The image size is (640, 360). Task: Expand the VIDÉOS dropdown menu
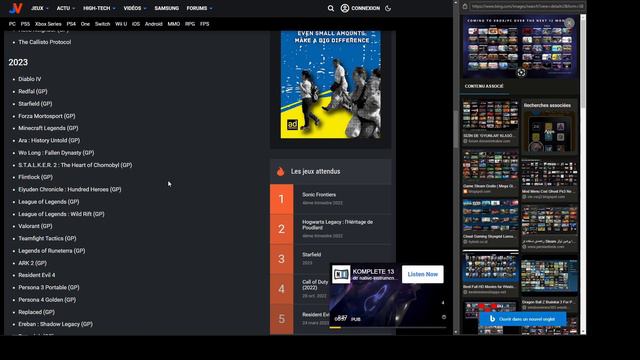click(135, 8)
